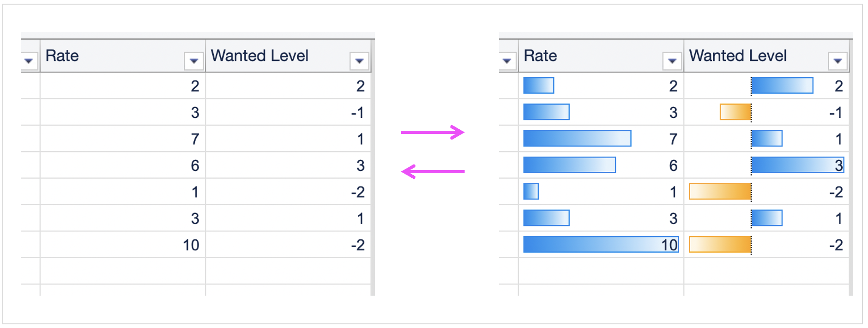This screenshot has width=868, height=328.
Task: Select the Rate cell showing 10 in the plain table
Action: click(123, 245)
